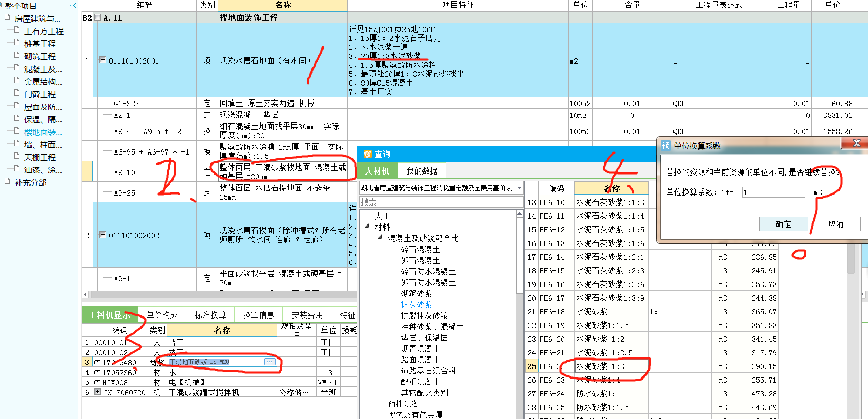Select row 水泥砂浆 1:3
Viewport: 868px width, 419px height.
[651, 366]
